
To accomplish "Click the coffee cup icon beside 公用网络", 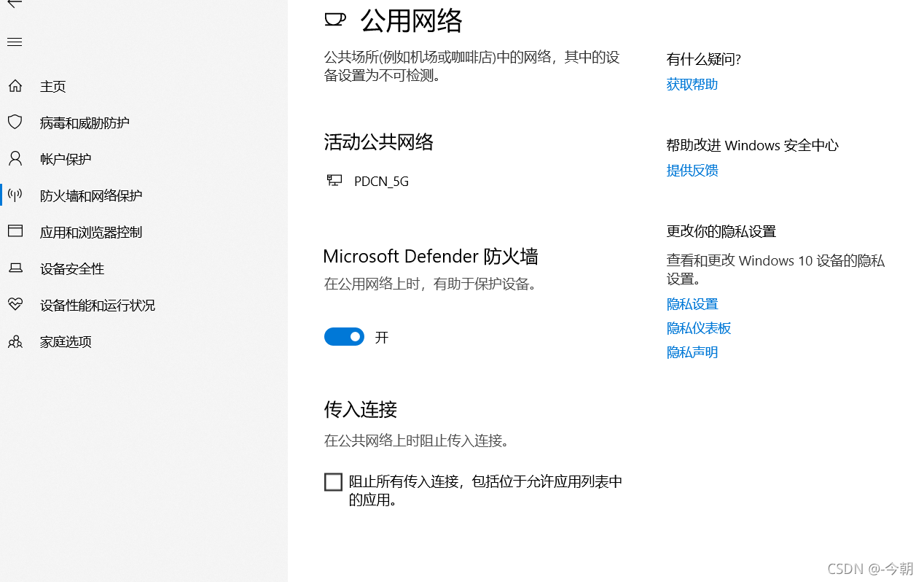I will point(335,20).
